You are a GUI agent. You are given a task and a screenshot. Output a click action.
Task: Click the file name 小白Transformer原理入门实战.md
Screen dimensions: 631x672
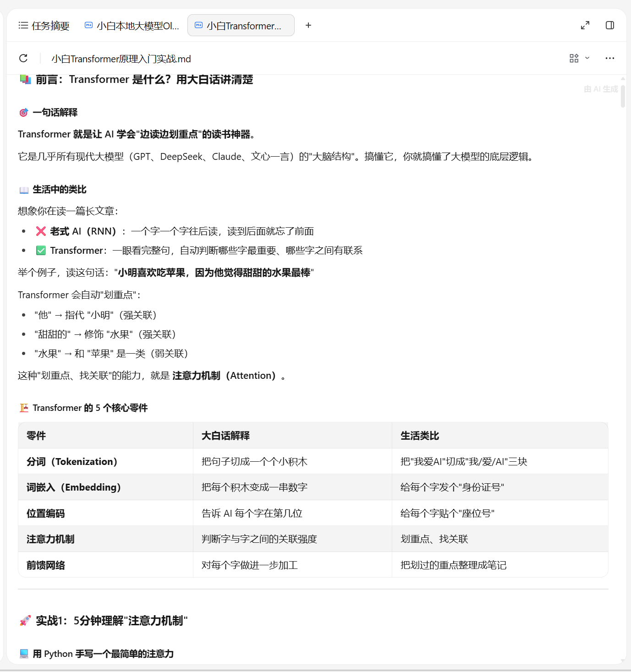coord(121,59)
